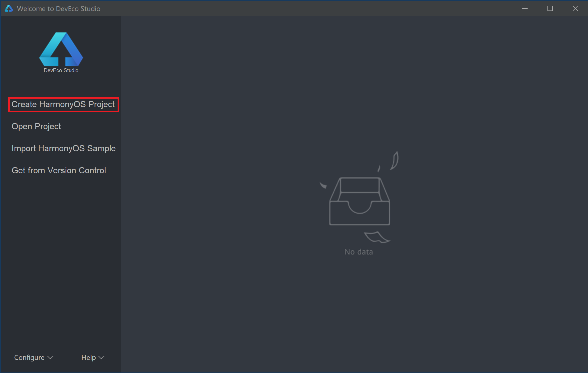Image resolution: width=588 pixels, height=373 pixels.
Task: Select Import HarmonyOS Sample
Action: point(64,148)
